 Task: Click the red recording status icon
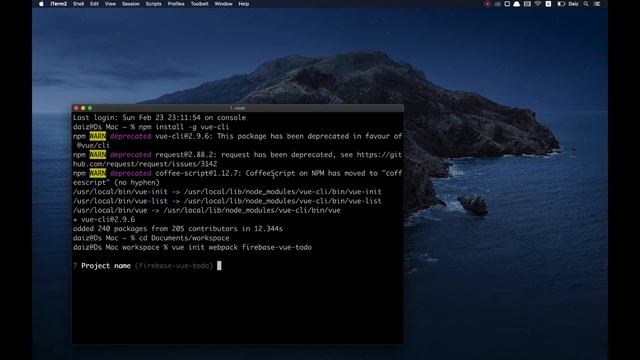tap(487, 4)
